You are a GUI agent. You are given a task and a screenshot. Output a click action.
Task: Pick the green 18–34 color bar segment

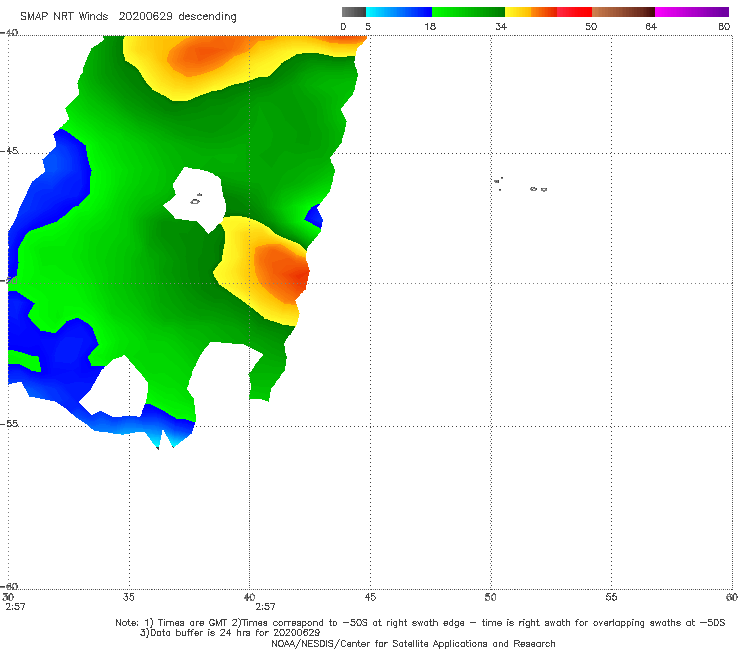(x=468, y=12)
